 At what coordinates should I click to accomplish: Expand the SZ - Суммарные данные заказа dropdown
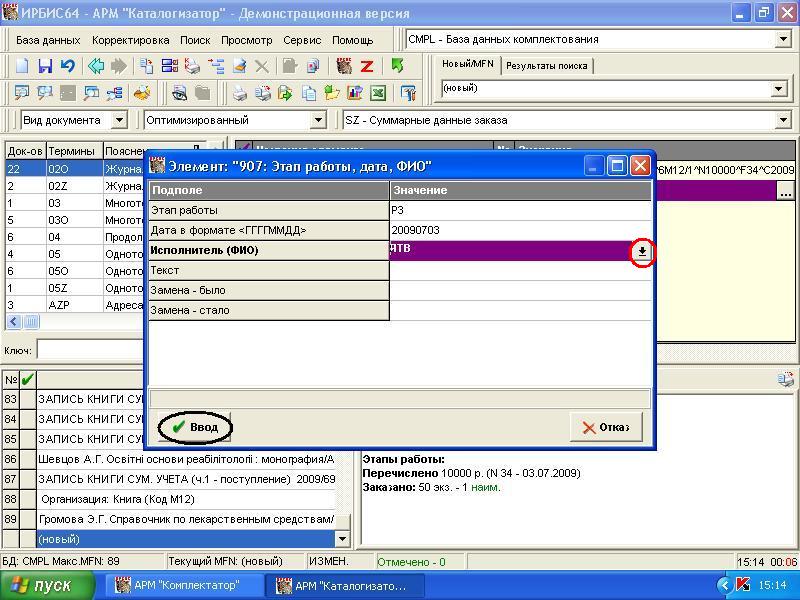pos(783,120)
